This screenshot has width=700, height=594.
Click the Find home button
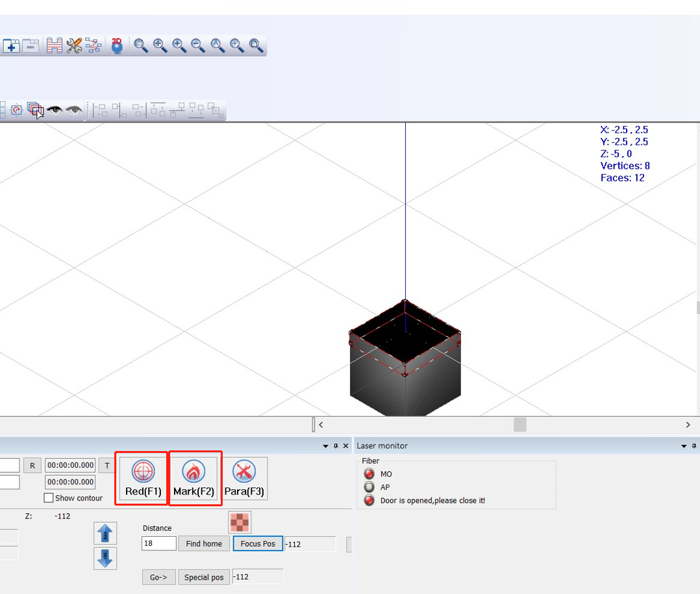[204, 543]
